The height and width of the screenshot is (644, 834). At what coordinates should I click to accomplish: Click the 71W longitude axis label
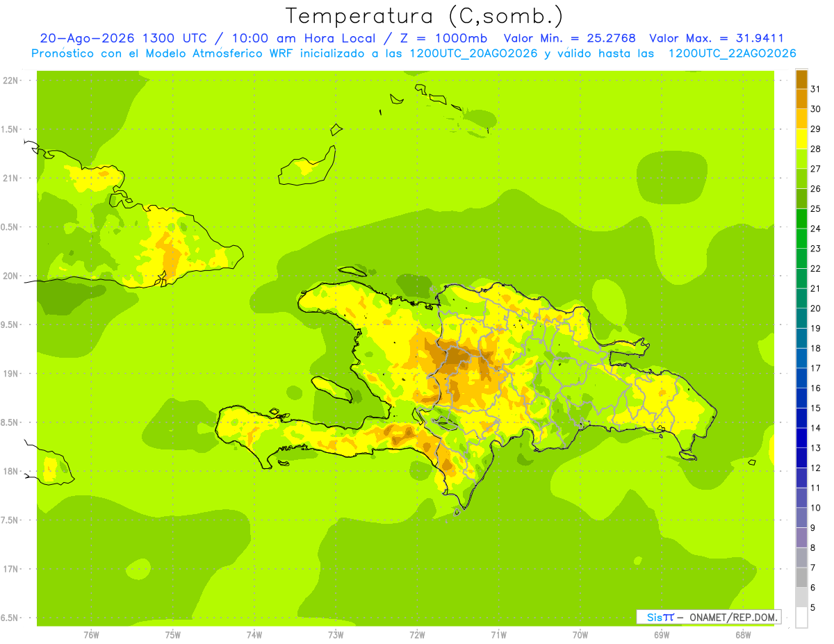[498, 635]
